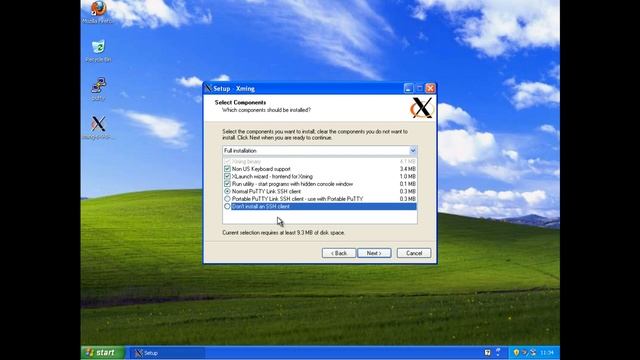Cancel the Xming setup
Viewport: 640px width, 360px height.
[414, 253]
